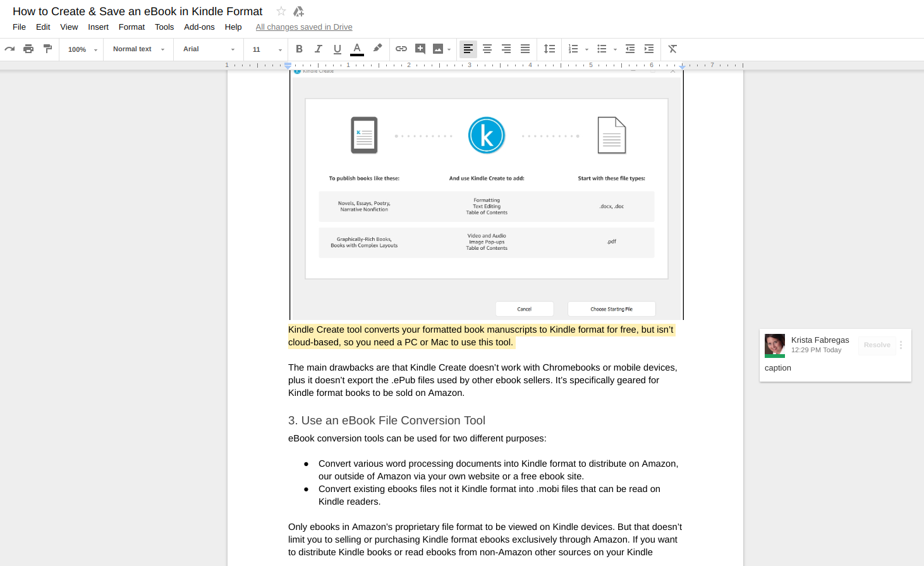Select the Text color swatch

[356, 49]
